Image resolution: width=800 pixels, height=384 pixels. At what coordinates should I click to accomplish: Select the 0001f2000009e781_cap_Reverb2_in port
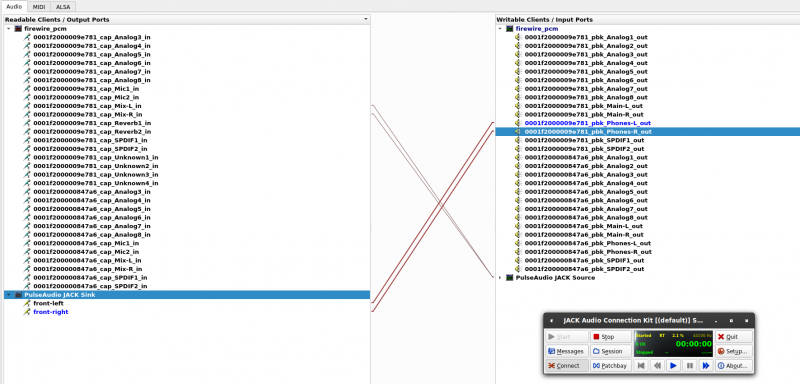click(x=92, y=132)
